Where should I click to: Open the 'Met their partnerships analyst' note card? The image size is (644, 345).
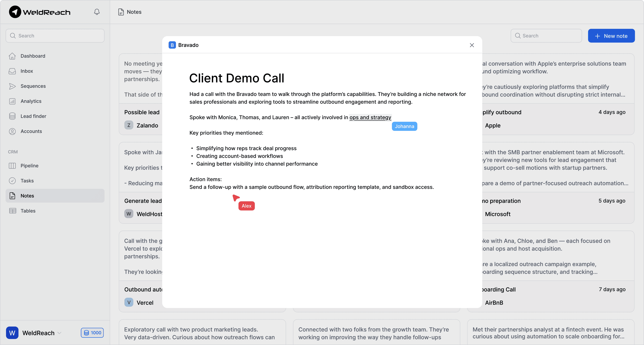click(551, 332)
